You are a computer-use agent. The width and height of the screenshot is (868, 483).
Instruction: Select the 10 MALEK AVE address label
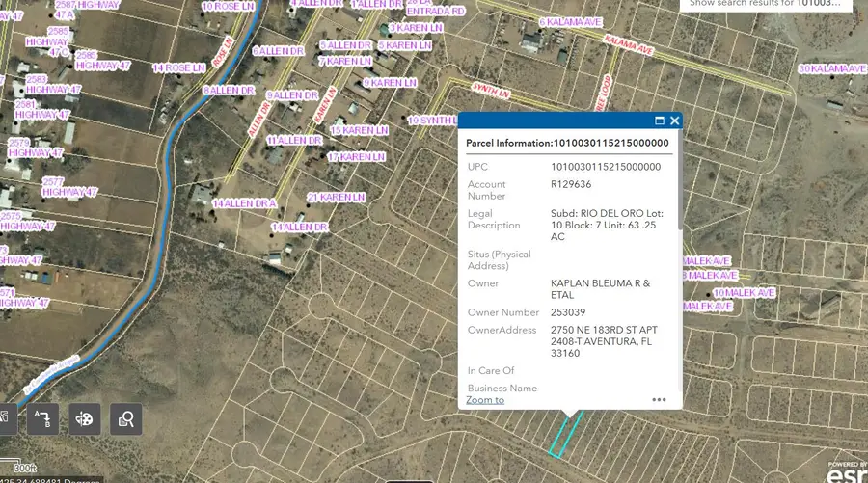coord(744,292)
